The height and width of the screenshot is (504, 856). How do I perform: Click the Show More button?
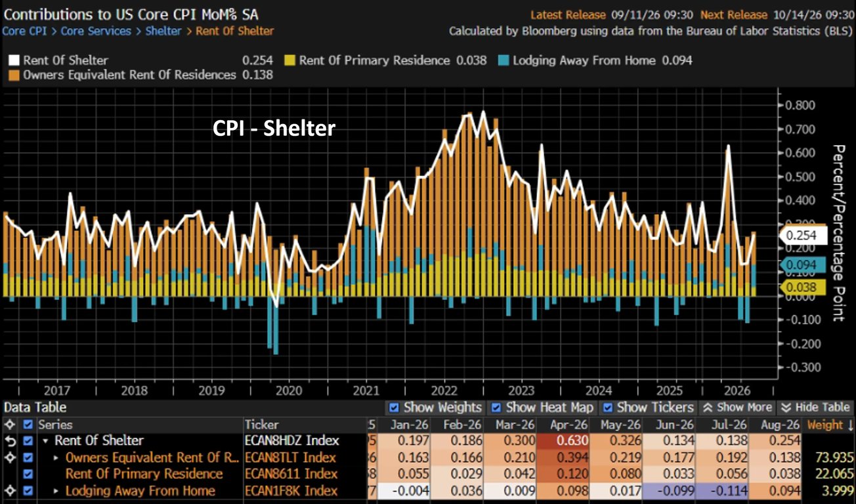[736, 408]
